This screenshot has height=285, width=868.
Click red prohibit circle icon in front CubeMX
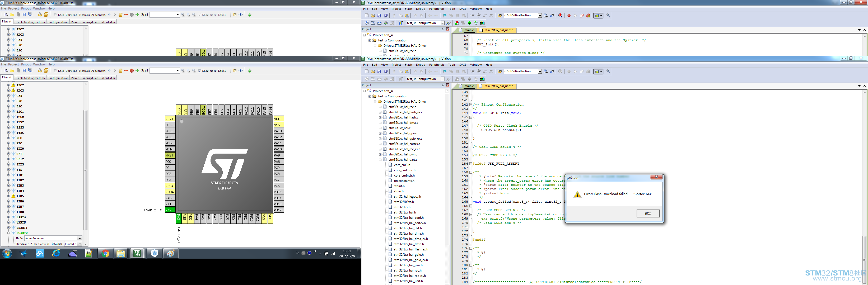click(x=132, y=71)
